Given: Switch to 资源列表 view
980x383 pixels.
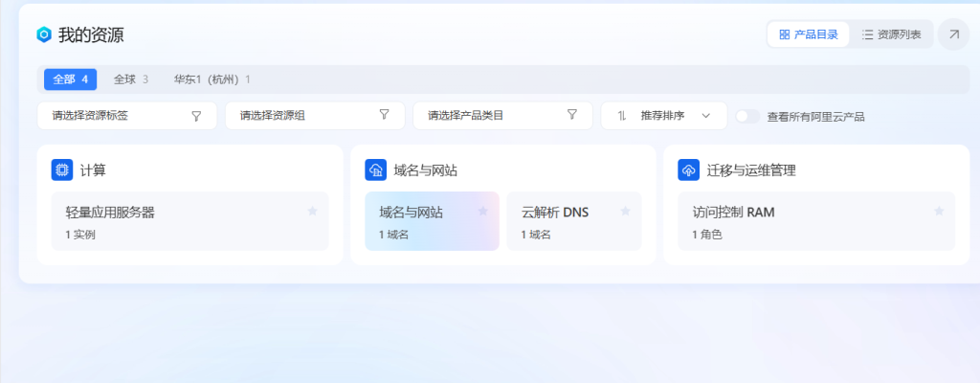Looking at the screenshot, I should point(891,34).
